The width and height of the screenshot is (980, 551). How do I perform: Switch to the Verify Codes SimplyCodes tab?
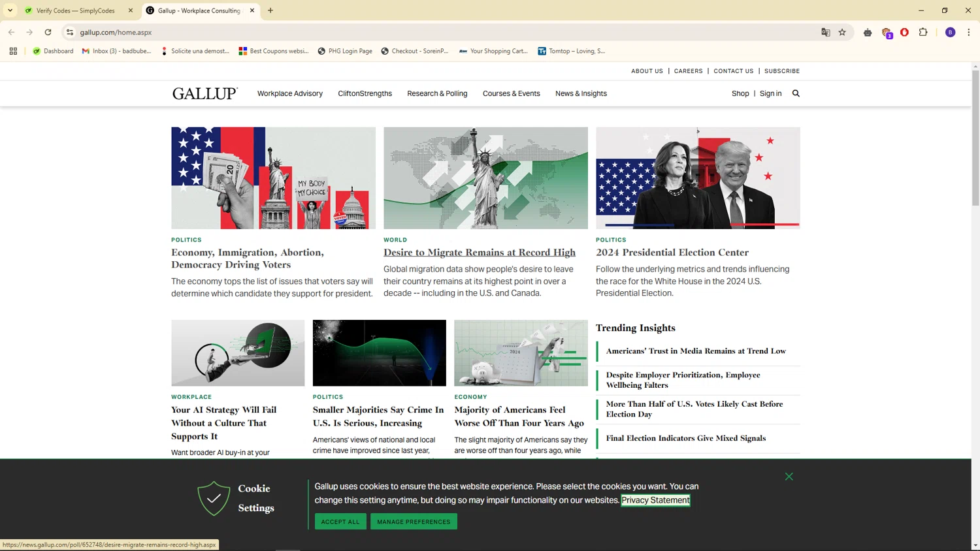tap(75, 10)
